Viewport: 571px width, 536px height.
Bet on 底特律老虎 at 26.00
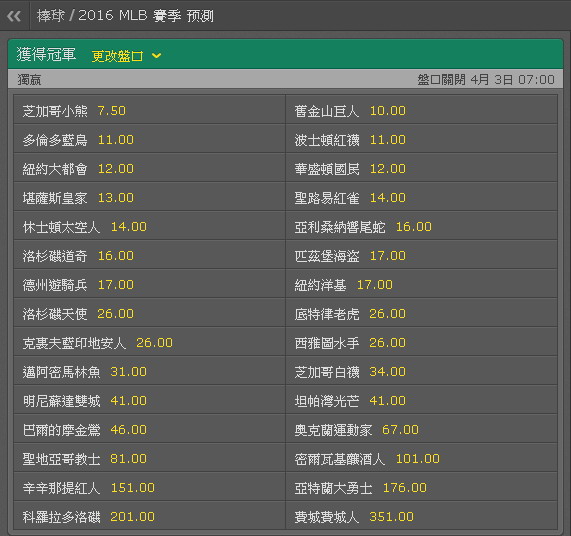pyautogui.click(x=421, y=313)
